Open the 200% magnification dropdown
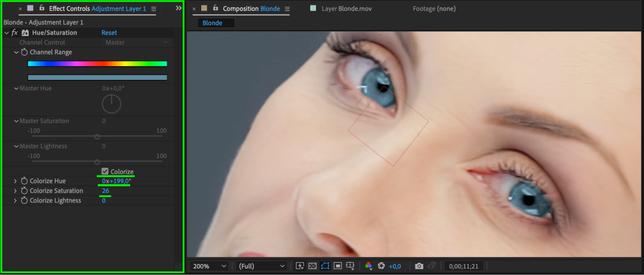This screenshot has width=644, height=275. point(209,266)
